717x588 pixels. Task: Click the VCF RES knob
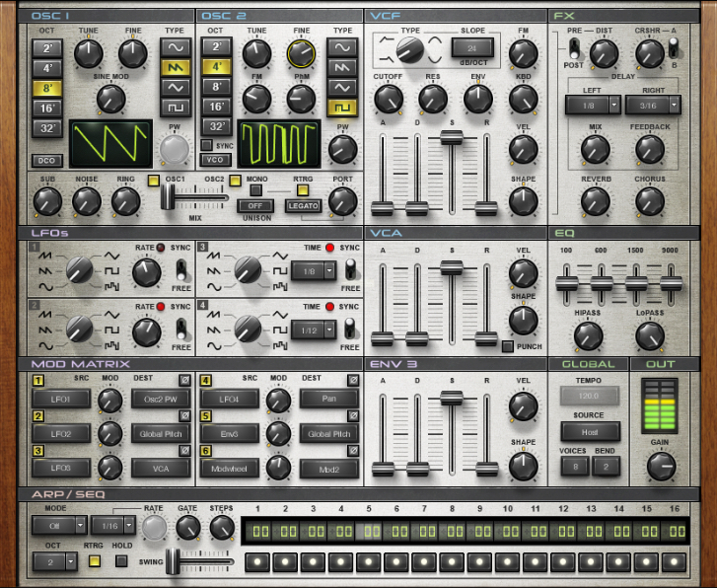(x=433, y=99)
